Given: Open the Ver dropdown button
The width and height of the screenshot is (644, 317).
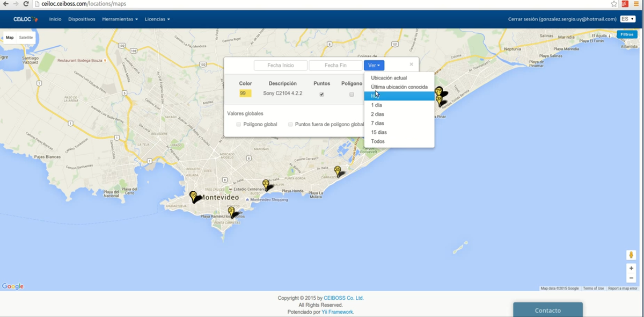Looking at the screenshot, I should [374, 66].
